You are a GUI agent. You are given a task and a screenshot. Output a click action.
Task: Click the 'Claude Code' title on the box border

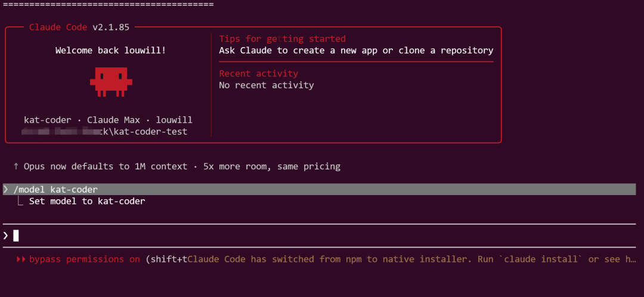point(58,27)
